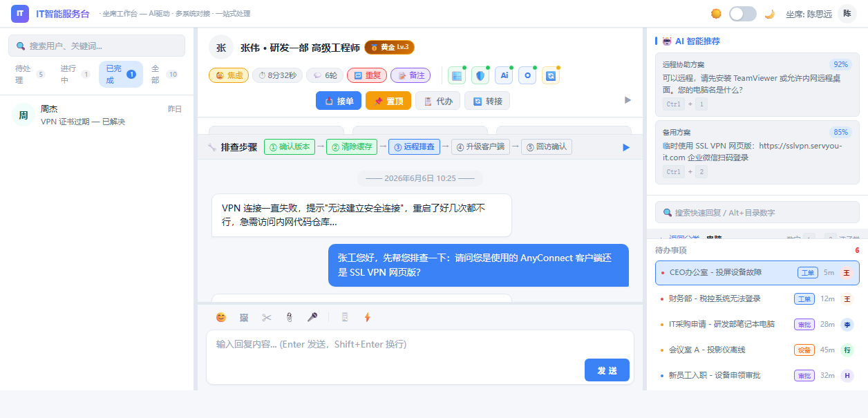The image size is (868, 418).
Task: Click the 发送 send button
Action: click(607, 370)
